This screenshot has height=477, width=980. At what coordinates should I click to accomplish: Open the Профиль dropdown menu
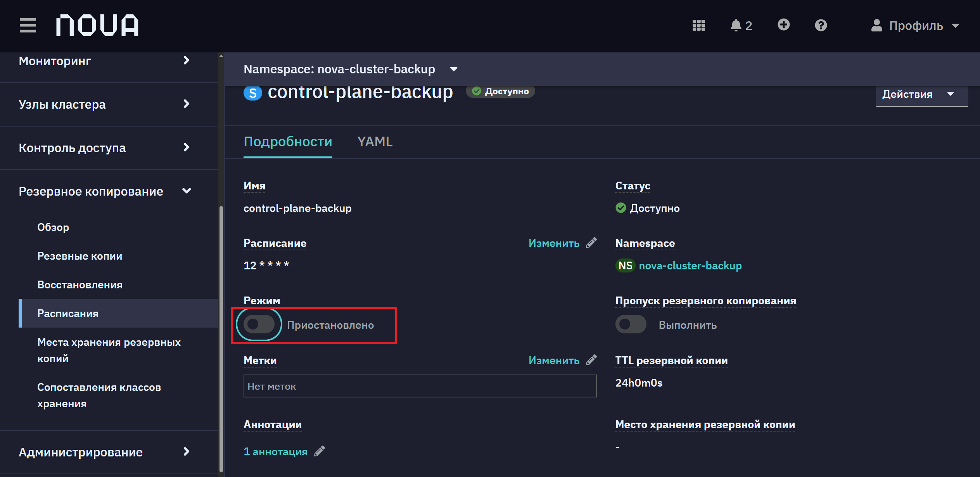click(915, 26)
